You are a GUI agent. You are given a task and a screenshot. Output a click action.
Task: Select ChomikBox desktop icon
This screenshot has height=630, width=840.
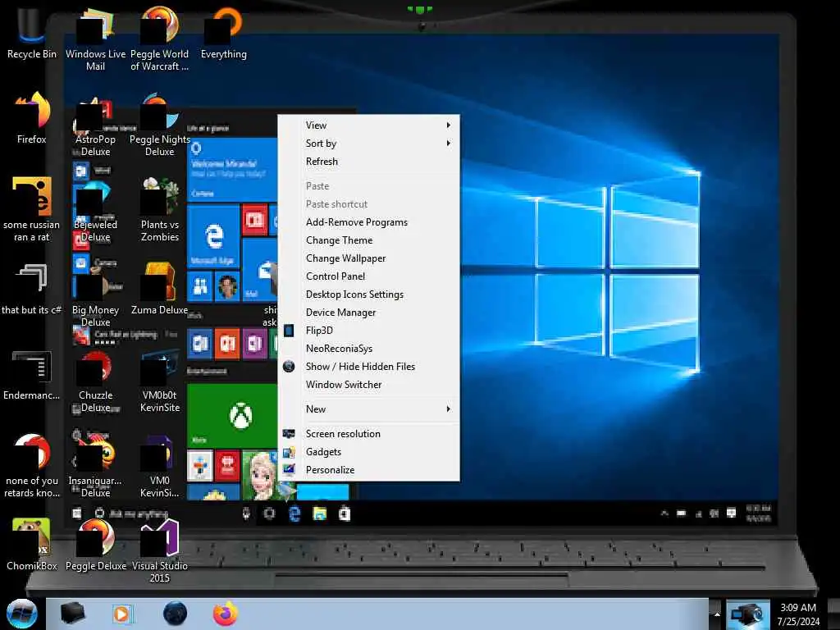[x=32, y=545]
